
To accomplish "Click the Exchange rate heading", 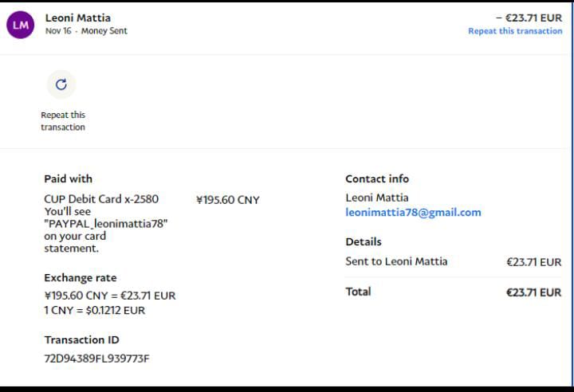I will click(80, 278).
